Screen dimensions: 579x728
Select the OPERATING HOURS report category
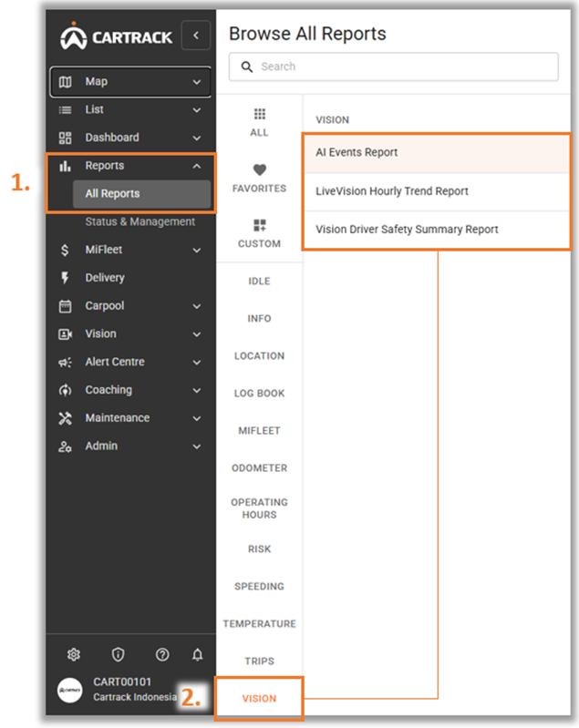pos(259,508)
